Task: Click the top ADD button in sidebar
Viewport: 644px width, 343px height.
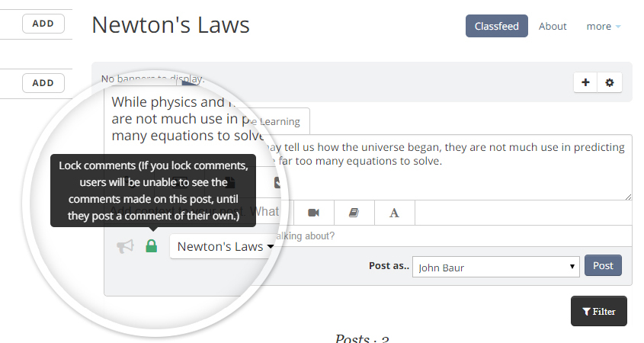Action: point(43,24)
